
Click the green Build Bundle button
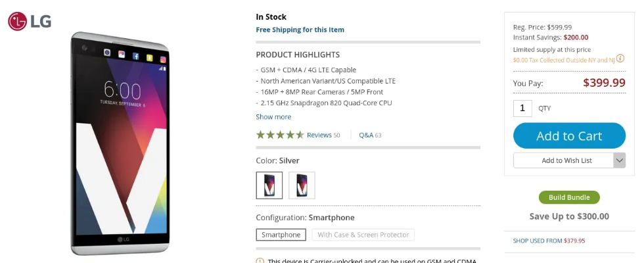[x=569, y=197]
